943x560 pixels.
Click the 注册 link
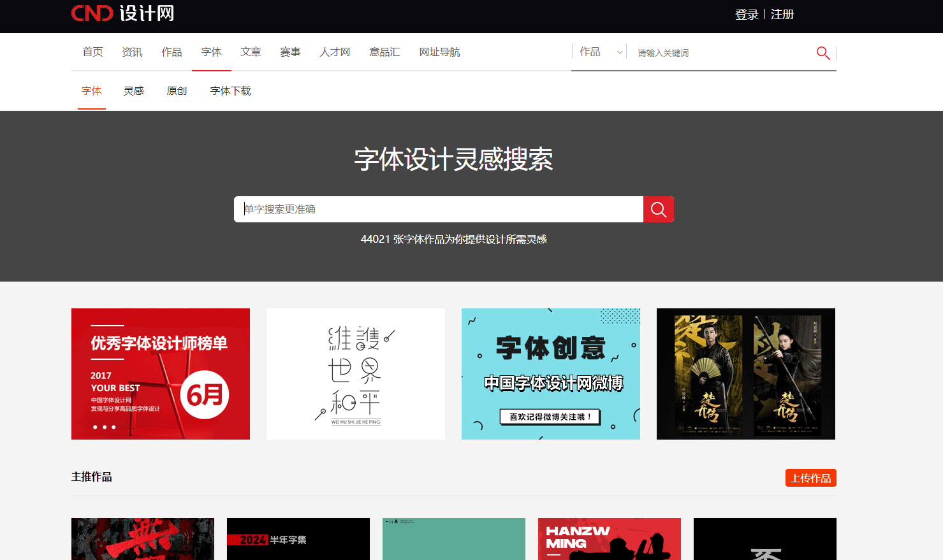pos(782,14)
